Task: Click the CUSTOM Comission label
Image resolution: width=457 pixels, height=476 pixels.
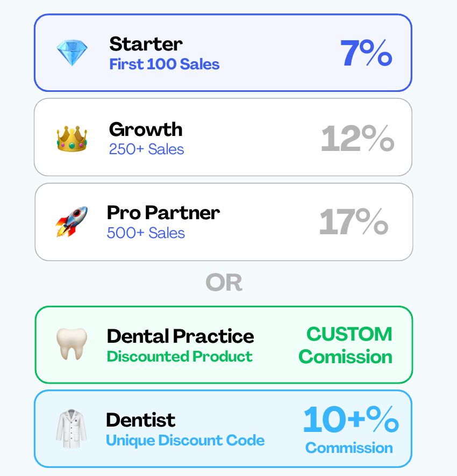Action: (x=346, y=345)
